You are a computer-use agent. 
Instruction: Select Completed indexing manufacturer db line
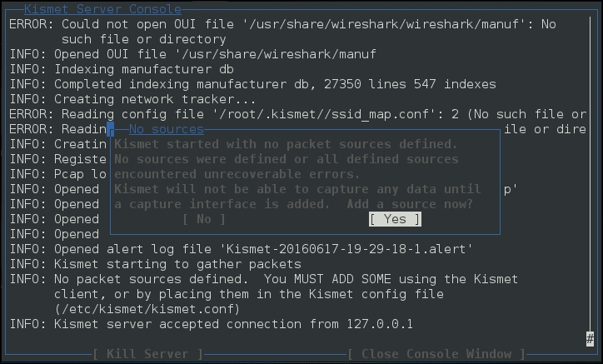coord(253,84)
